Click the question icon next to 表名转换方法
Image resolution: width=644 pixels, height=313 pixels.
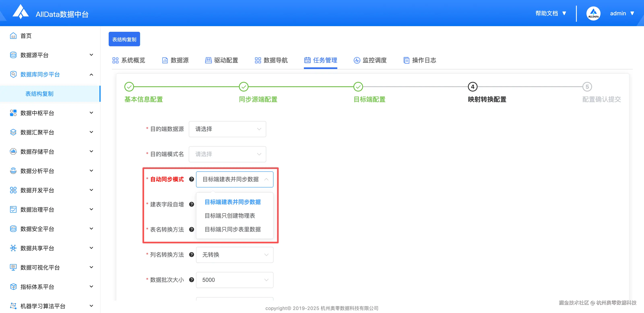pyautogui.click(x=192, y=229)
